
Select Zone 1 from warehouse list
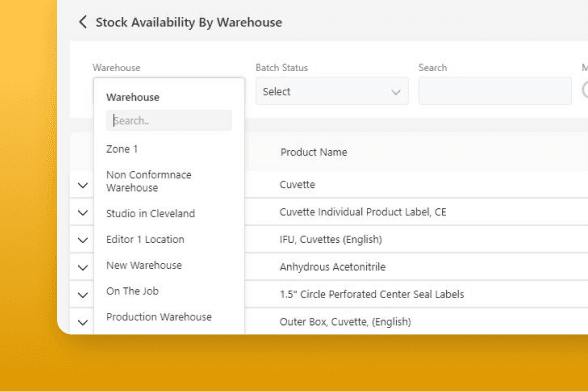122,149
